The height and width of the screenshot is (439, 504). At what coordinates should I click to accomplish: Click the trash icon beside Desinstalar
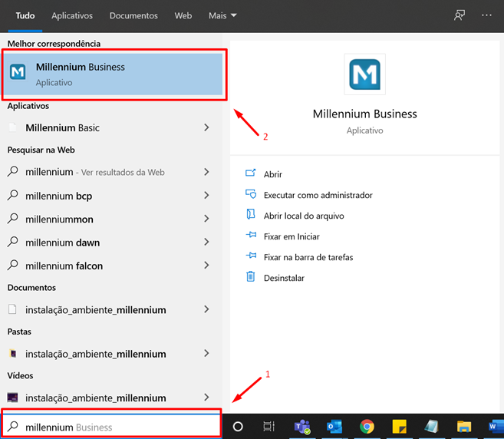pos(251,276)
